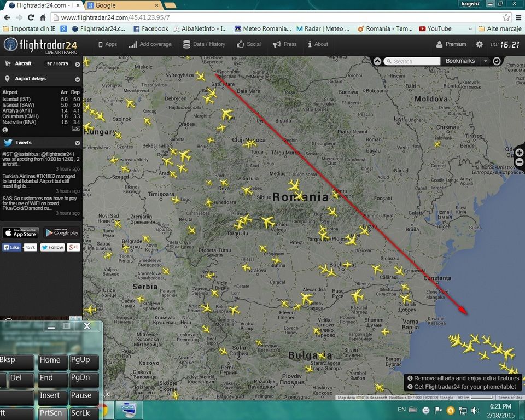The width and height of the screenshot is (525, 420).
Task: Open the Bookmarks dropdown on the map
Action: point(465,61)
